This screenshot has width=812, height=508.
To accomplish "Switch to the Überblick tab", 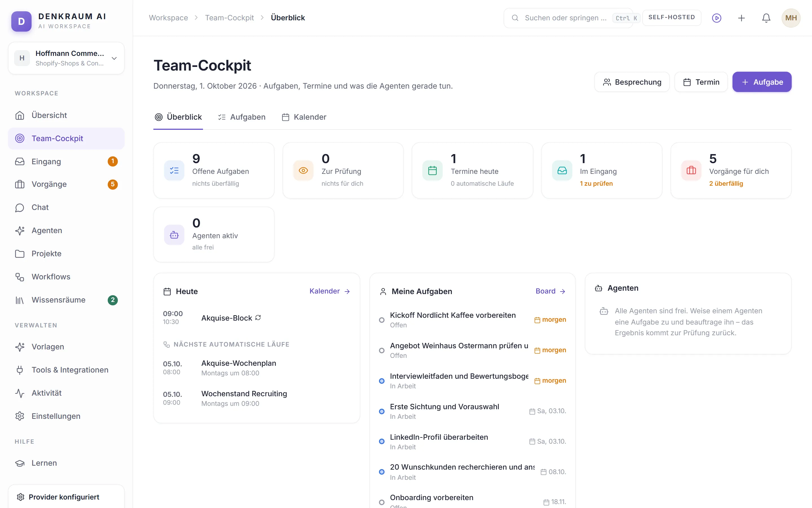I will [x=178, y=117].
